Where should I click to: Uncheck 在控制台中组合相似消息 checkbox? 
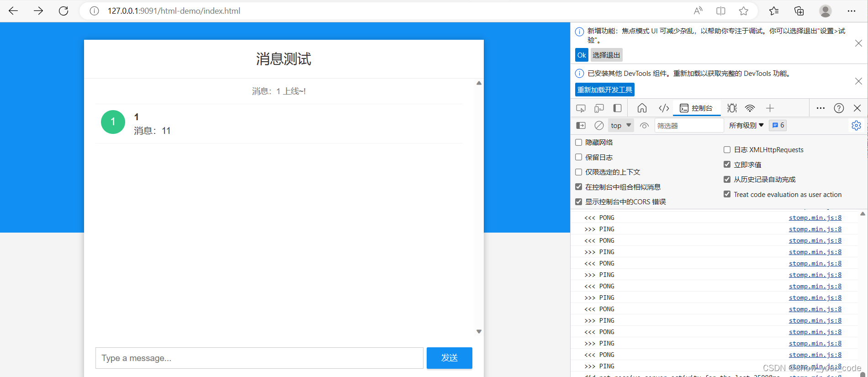coord(578,187)
